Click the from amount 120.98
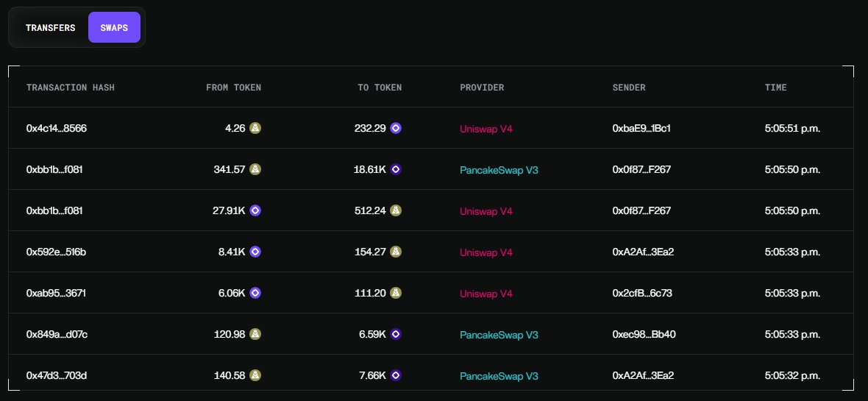This screenshot has width=868, height=401. tap(230, 335)
